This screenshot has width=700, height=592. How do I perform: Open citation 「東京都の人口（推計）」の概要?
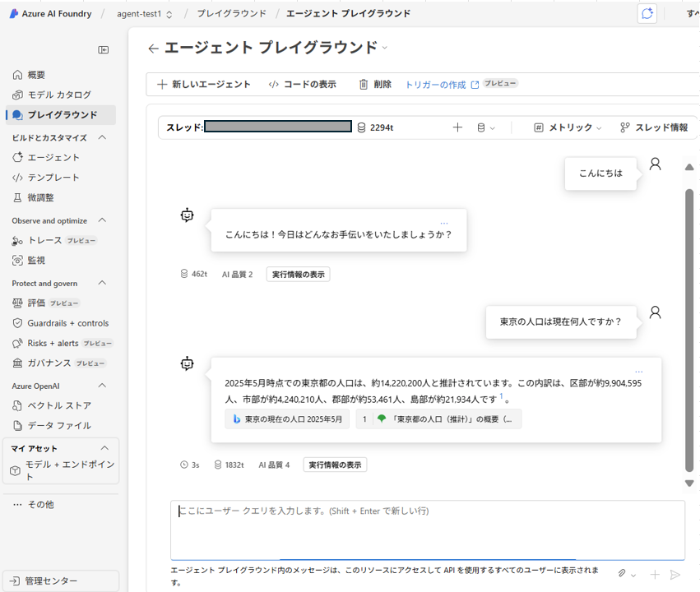click(439, 419)
